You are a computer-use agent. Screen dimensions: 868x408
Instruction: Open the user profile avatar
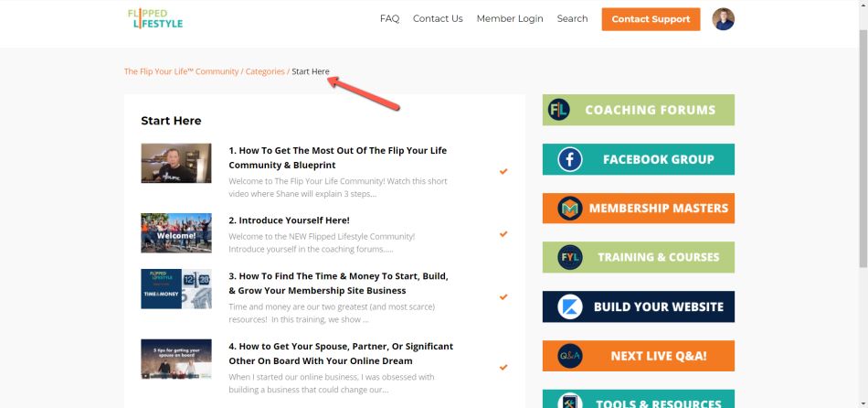723,19
